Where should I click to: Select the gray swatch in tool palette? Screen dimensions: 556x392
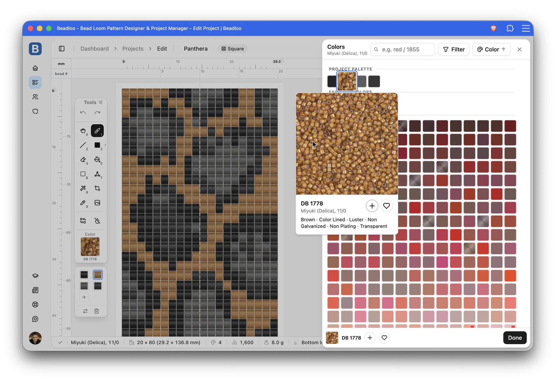84,286
